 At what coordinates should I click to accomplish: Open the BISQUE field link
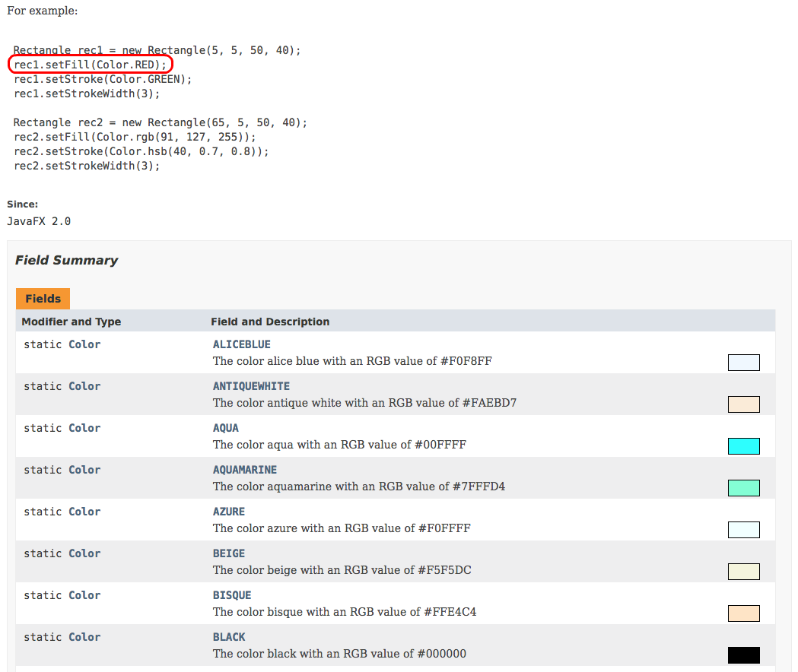pos(231,595)
